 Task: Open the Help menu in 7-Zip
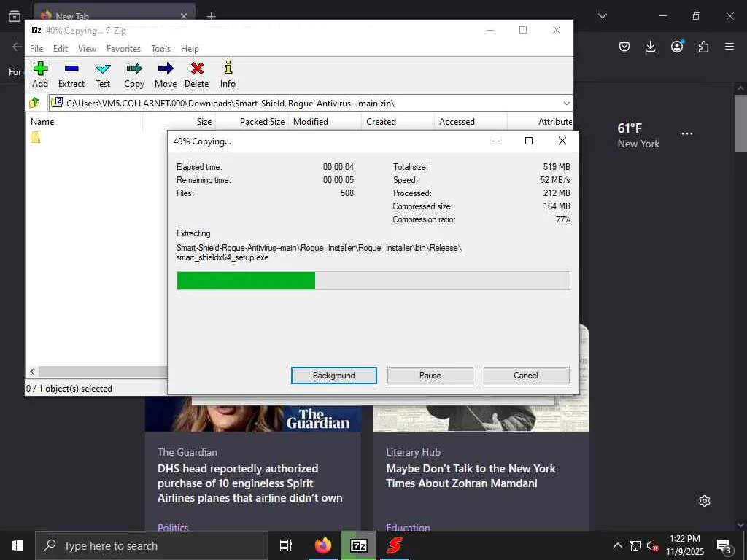190,49
